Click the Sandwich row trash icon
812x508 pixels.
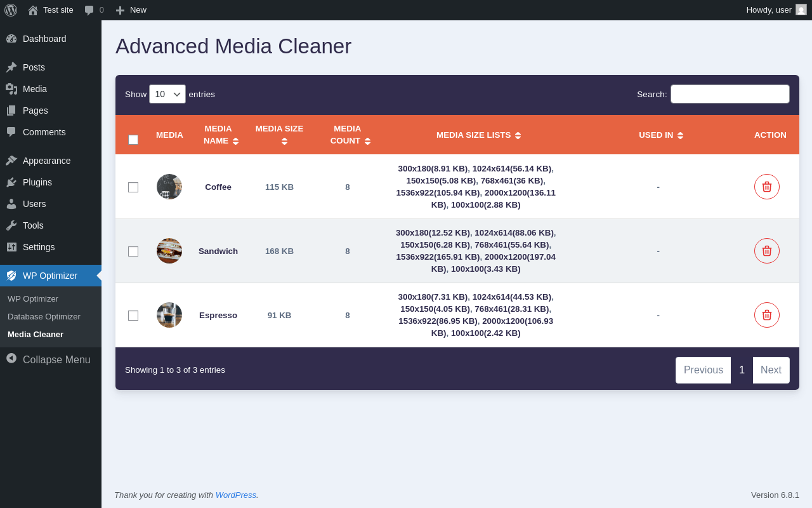(766, 251)
